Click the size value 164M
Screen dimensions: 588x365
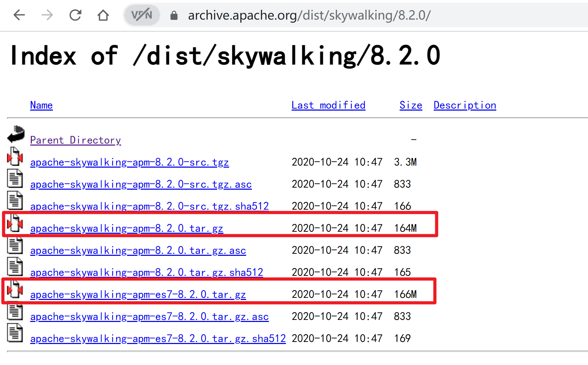[405, 228]
